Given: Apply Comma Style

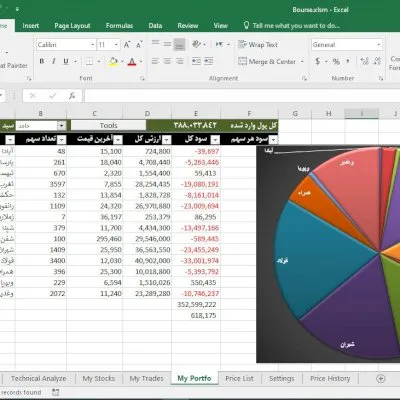Looking at the screenshot, I should coord(348,61).
